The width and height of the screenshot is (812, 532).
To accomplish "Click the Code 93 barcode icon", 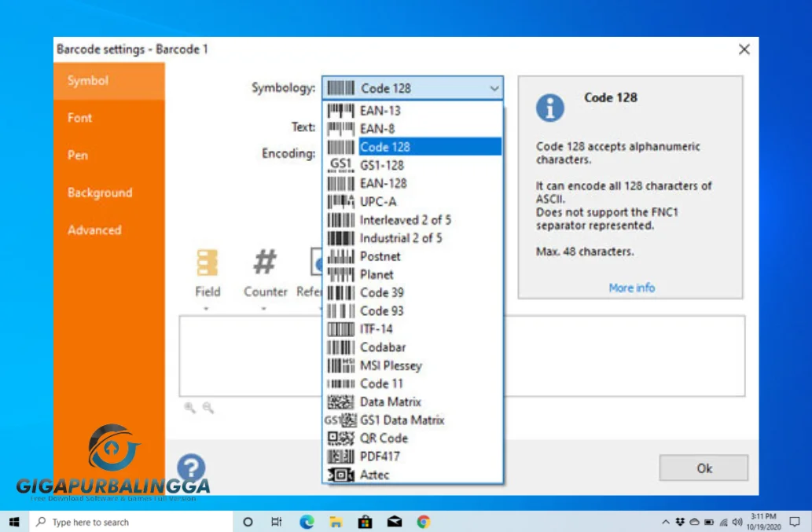I will click(340, 310).
